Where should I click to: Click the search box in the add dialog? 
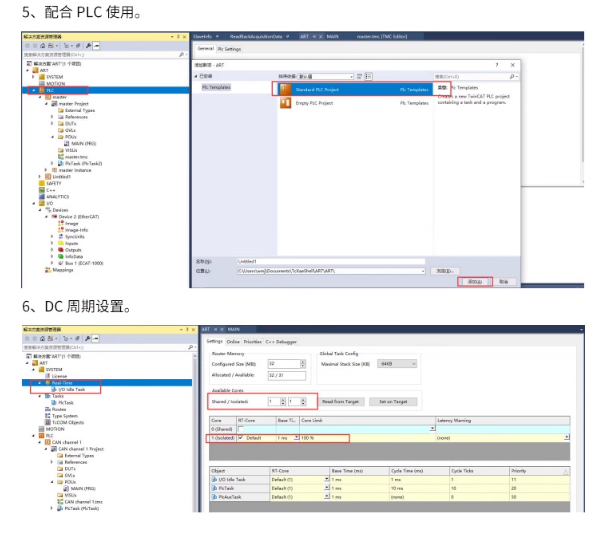coord(476,76)
